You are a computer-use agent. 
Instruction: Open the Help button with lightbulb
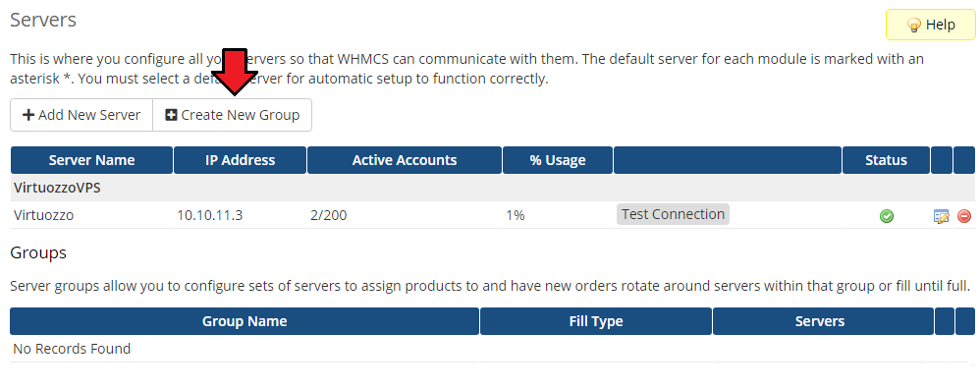[x=931, y=25]
